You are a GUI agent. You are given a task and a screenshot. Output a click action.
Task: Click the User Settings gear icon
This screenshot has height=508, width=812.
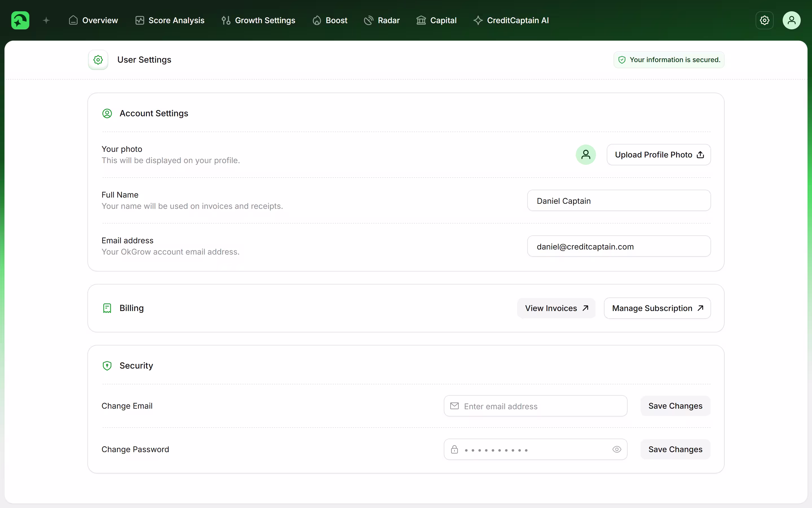[x=98, y=60]
